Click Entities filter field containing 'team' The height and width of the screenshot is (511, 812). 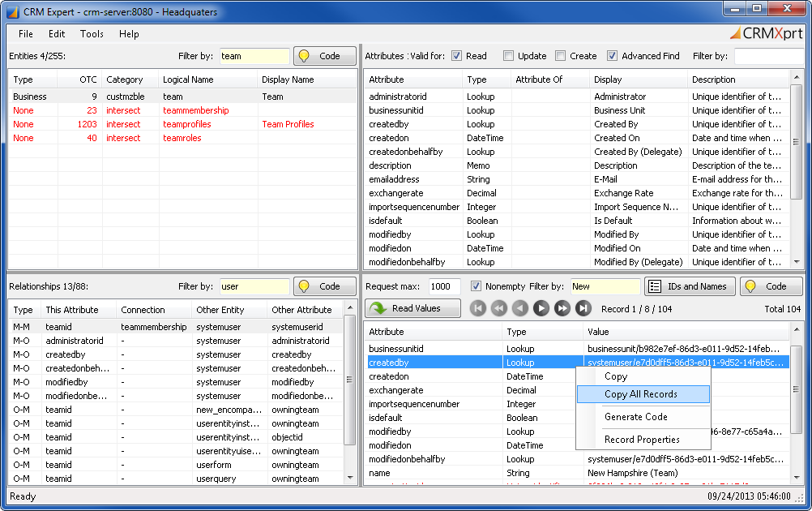tap(254, 56)
